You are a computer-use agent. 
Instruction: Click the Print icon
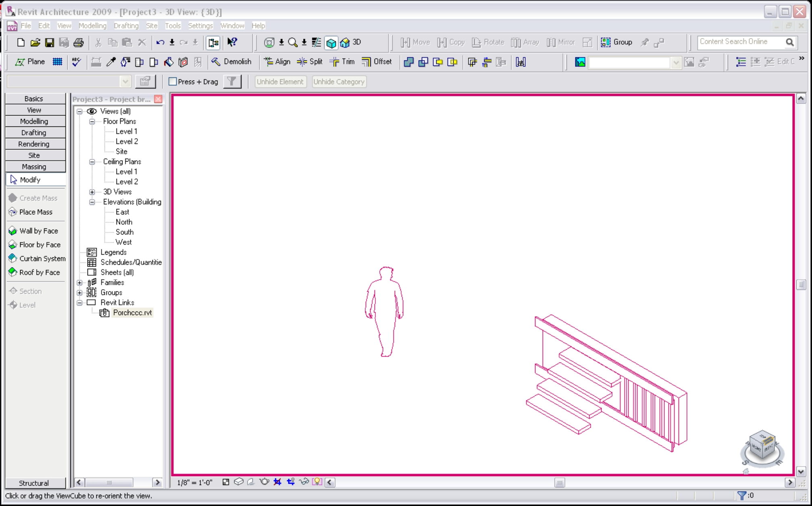[79, 42]
